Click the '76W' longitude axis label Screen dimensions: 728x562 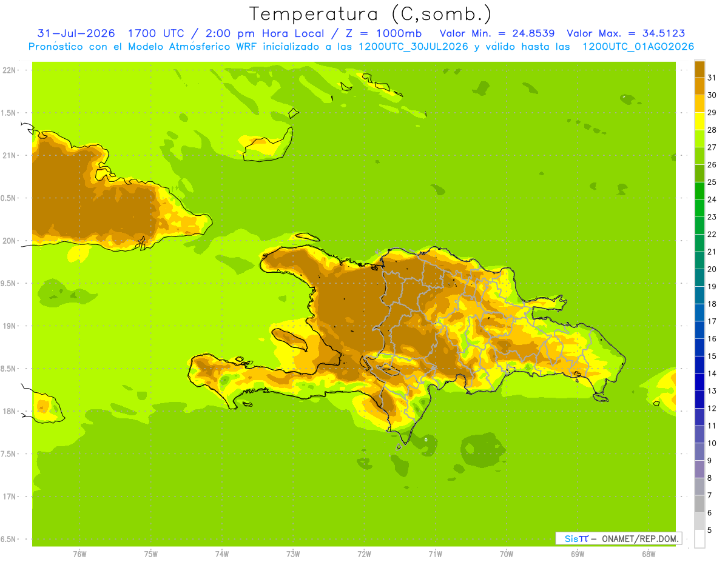click(79, 554)
